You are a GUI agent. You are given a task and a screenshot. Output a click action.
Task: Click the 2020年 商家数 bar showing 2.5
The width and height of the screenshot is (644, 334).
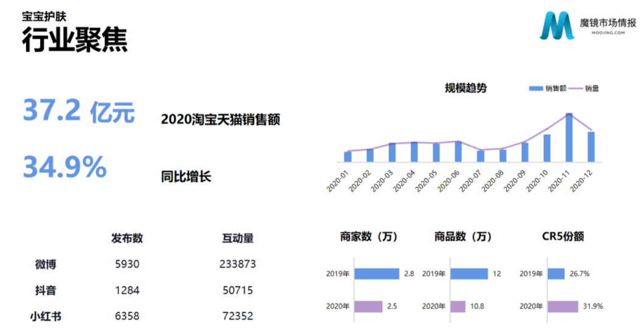tap(368, 307)
